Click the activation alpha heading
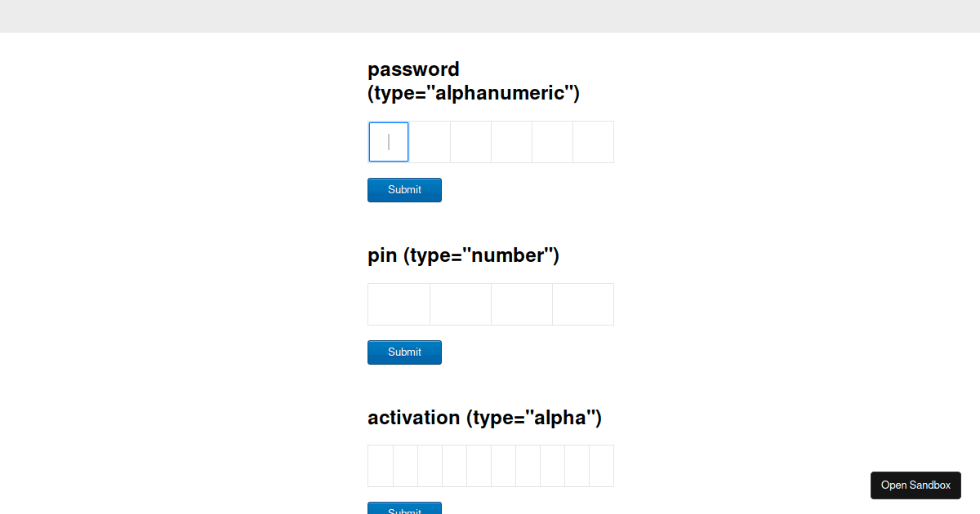Viewport: 980px width, 514px height. point(485,417)
